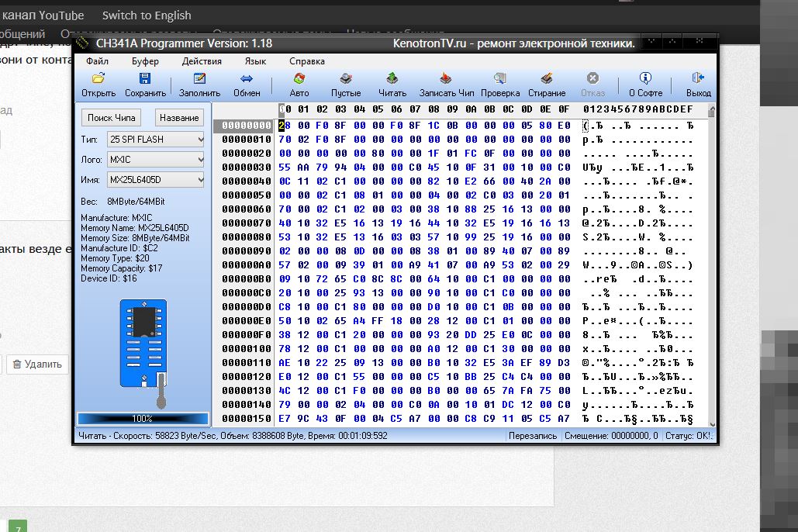Click Читать (Read) chip icon

click(x=392, y=79)
